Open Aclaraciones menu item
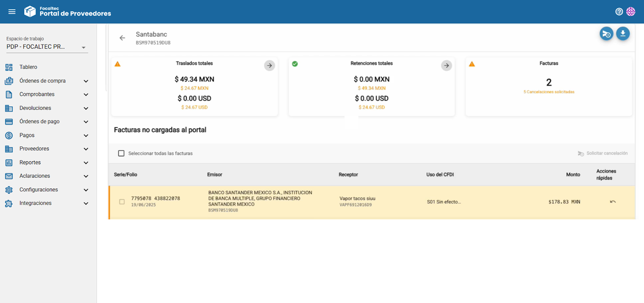Viewport: 644px width, 303px height. point(35,176)
